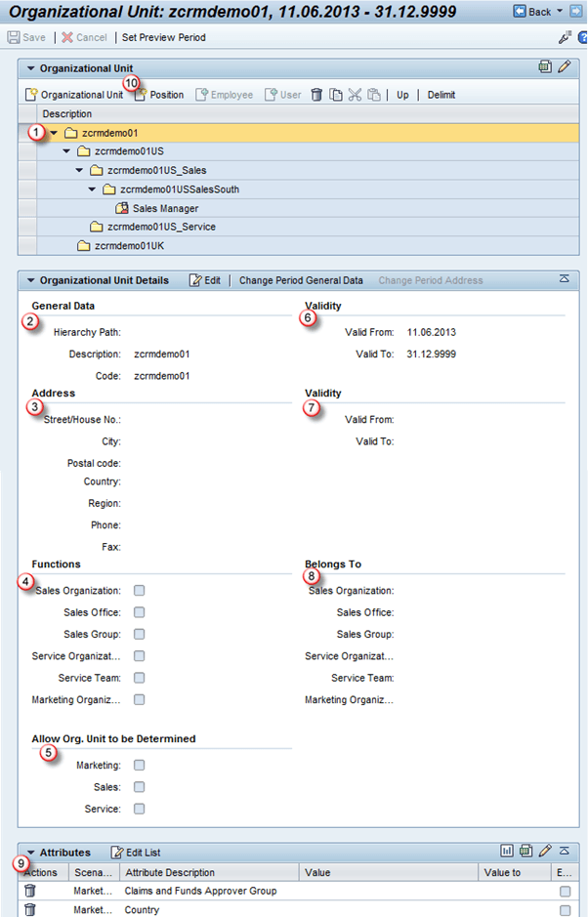
Task: Export Organizational Unit table to spreadsheet
Action: click(545, 67)
